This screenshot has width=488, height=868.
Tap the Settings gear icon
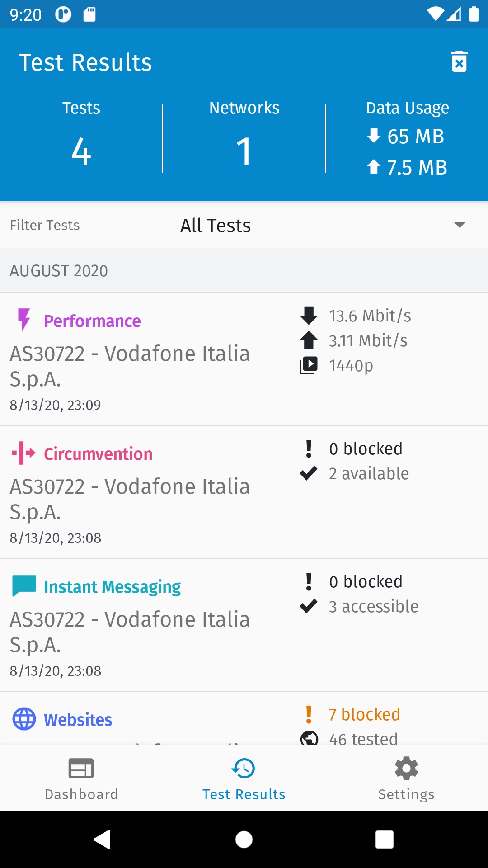406,769
